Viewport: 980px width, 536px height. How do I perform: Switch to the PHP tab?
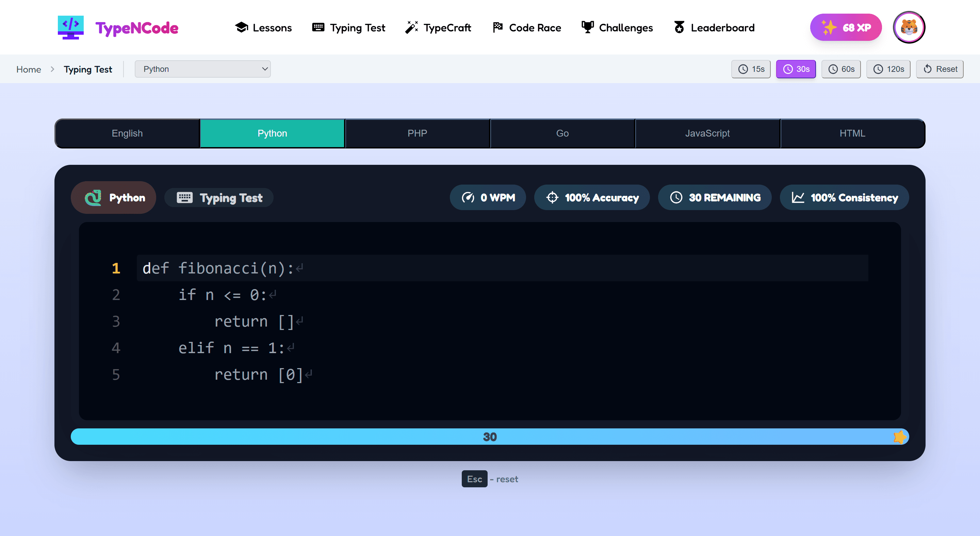click(x=417, y=133)
